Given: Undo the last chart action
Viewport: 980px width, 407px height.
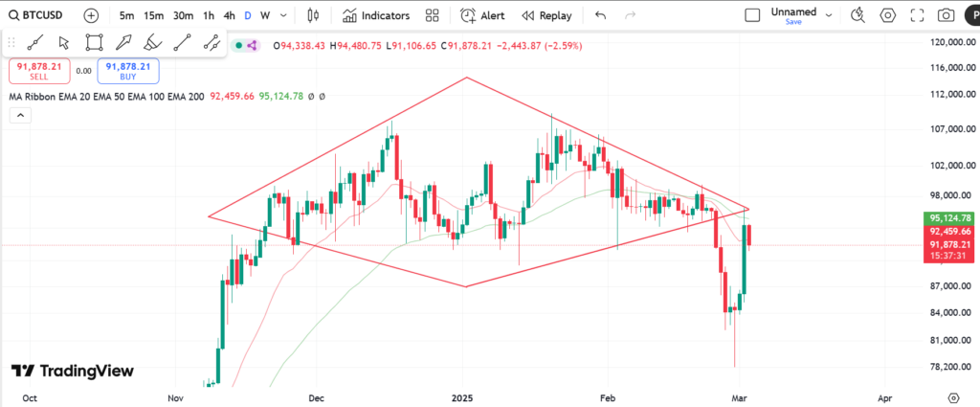Looking at the screenshot, I should click(x=601, y=15).
